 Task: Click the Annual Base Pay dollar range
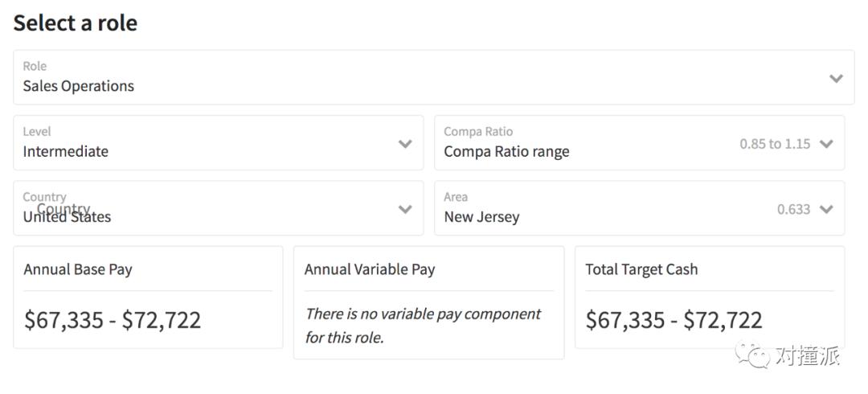[113, 320]
